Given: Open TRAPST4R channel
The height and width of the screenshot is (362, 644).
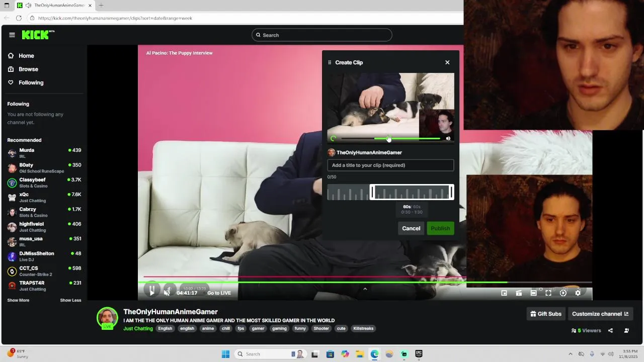Looking at the screenshot, I should click(44, 286).
